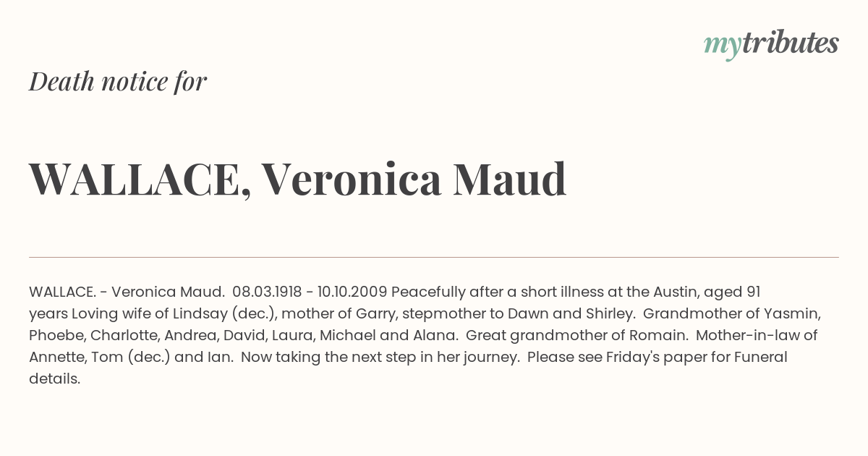The height and width of the screenshot is (456, 868).
Task: Click the mytributes logo
Action: (771, 44)
